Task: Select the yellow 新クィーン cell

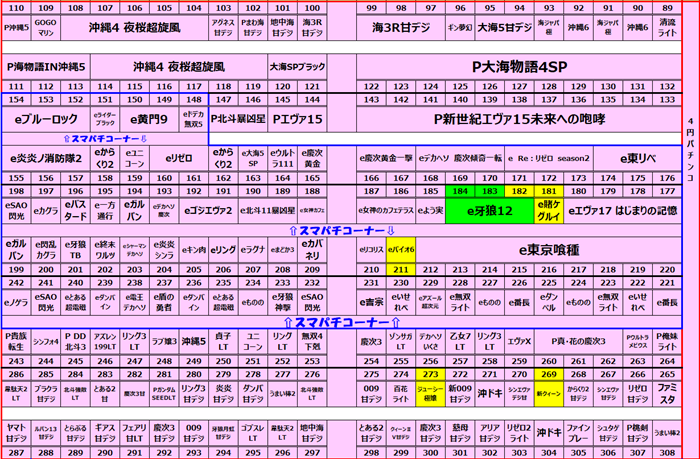Action: tap(549, 394)
